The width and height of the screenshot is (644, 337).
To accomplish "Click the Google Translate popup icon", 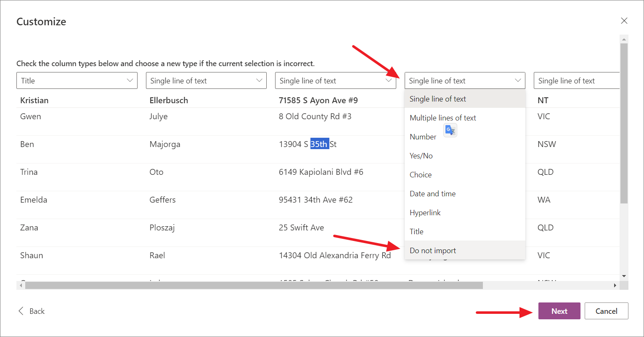I will tap(450, 131).
